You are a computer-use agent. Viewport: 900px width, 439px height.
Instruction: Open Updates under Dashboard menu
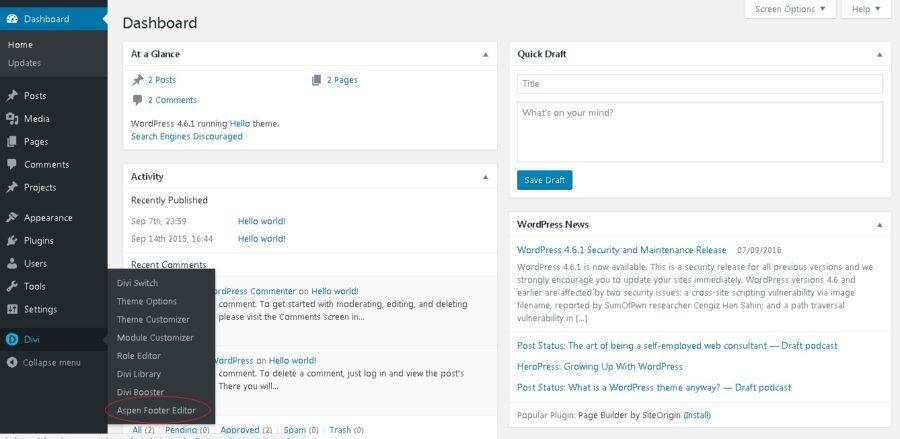(24, 63)
